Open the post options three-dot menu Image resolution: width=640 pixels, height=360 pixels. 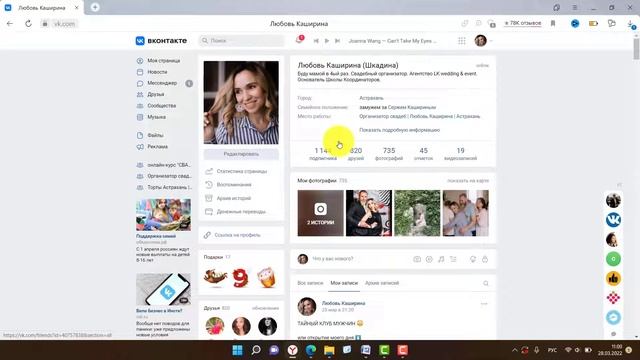pyautogui.click(x=484, y=304)
